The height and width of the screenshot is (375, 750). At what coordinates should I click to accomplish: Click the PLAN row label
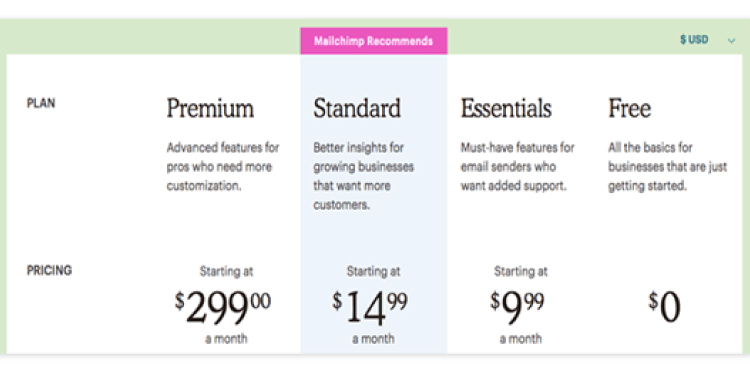(41, 103)
